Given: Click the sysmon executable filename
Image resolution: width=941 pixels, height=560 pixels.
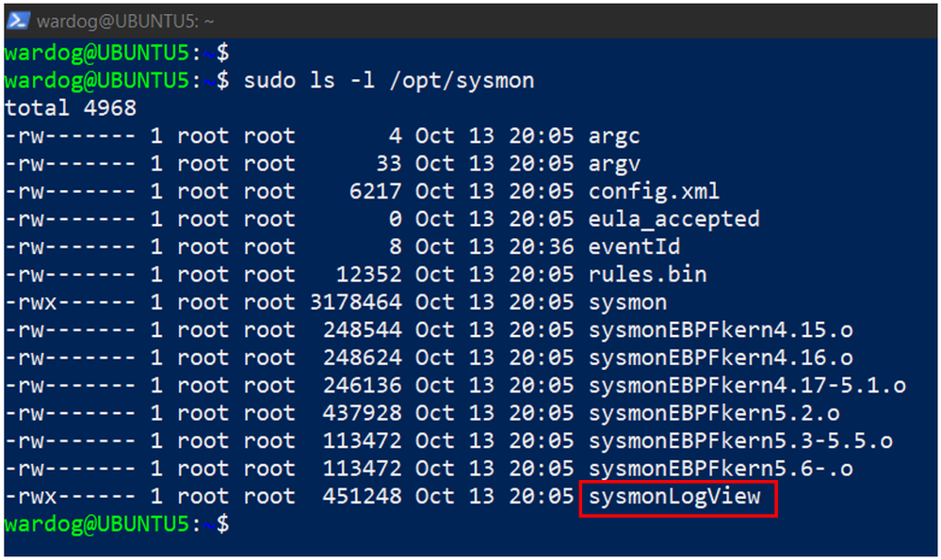Looking at the screenshot, I should point(627,303).
